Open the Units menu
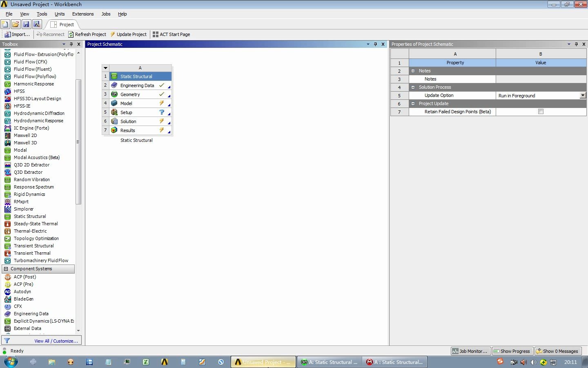This screenshot has height=368, width=588. (60, 14)
